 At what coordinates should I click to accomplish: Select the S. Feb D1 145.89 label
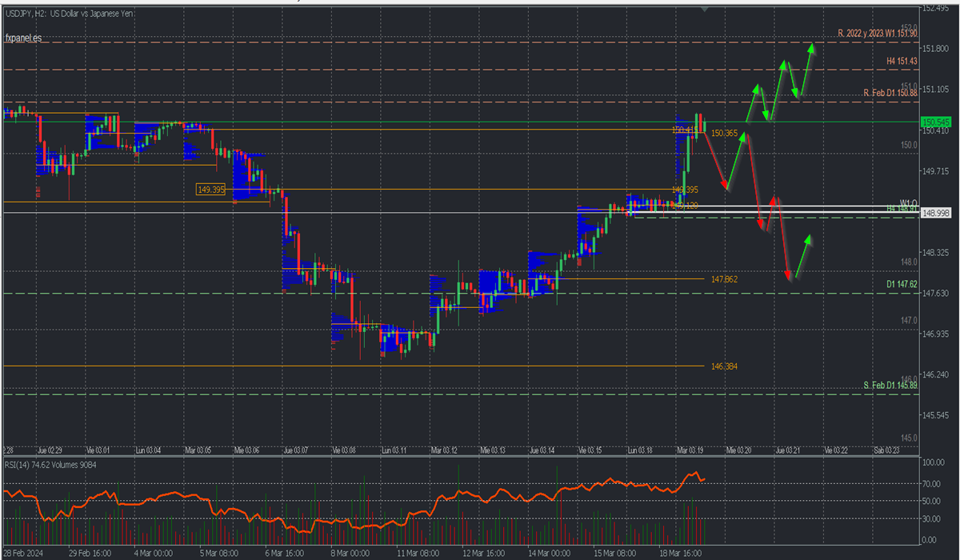[x=890, y=386]
